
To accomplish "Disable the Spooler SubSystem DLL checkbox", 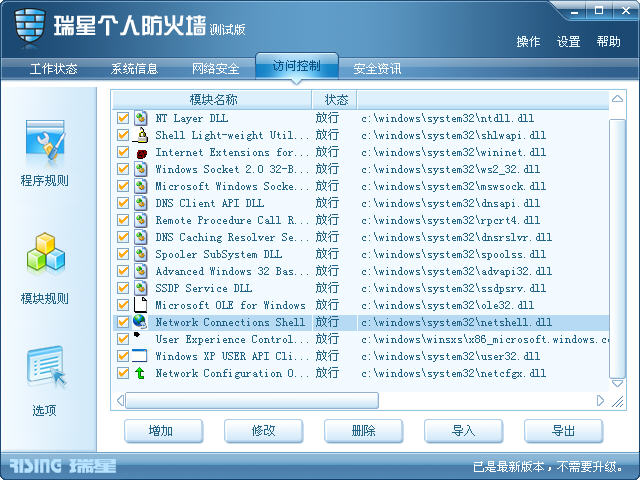I will pyautogui.click(x=123, y=254).
